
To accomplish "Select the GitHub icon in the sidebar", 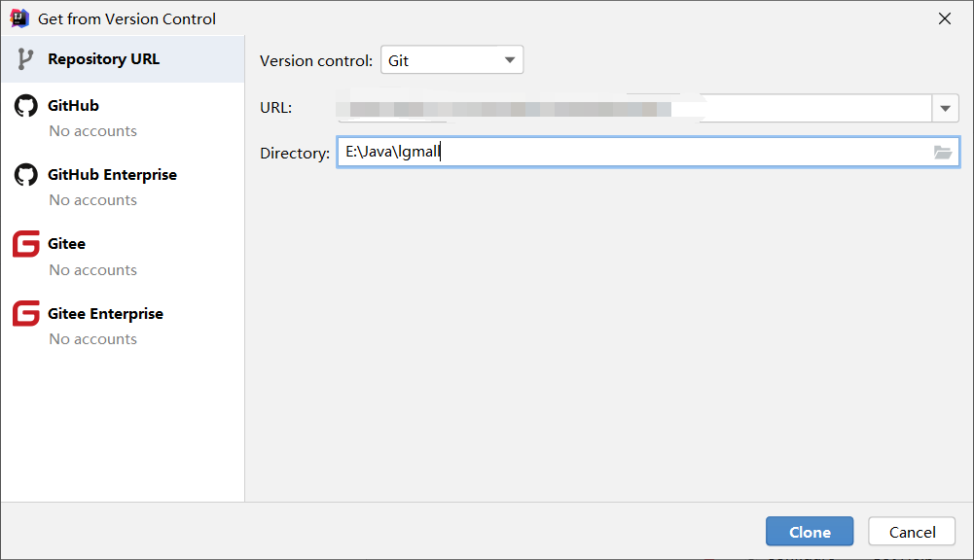I will click(25, 105).
